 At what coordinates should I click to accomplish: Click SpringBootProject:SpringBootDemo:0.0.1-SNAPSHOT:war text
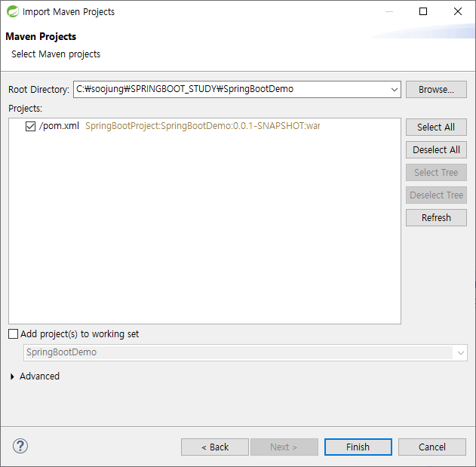[202, 126]
